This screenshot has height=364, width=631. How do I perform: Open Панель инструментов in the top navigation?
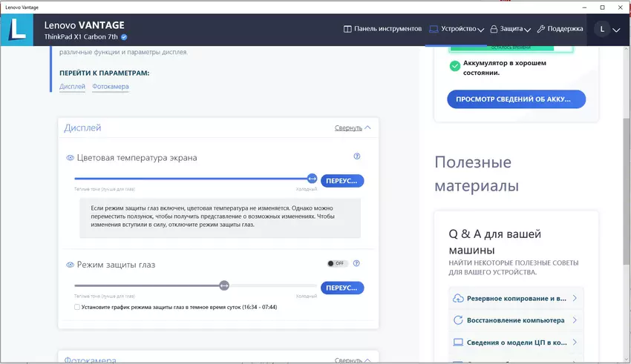click(382, 29)
